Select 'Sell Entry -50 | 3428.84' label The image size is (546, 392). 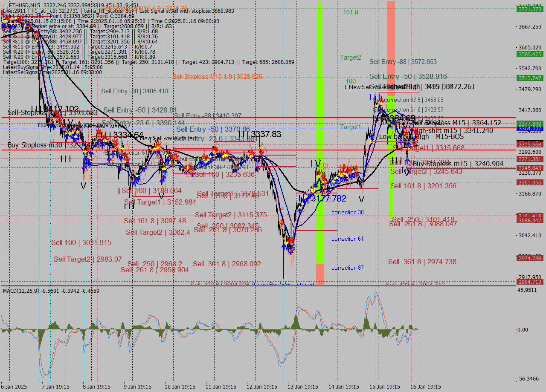[x=140, y=110]
